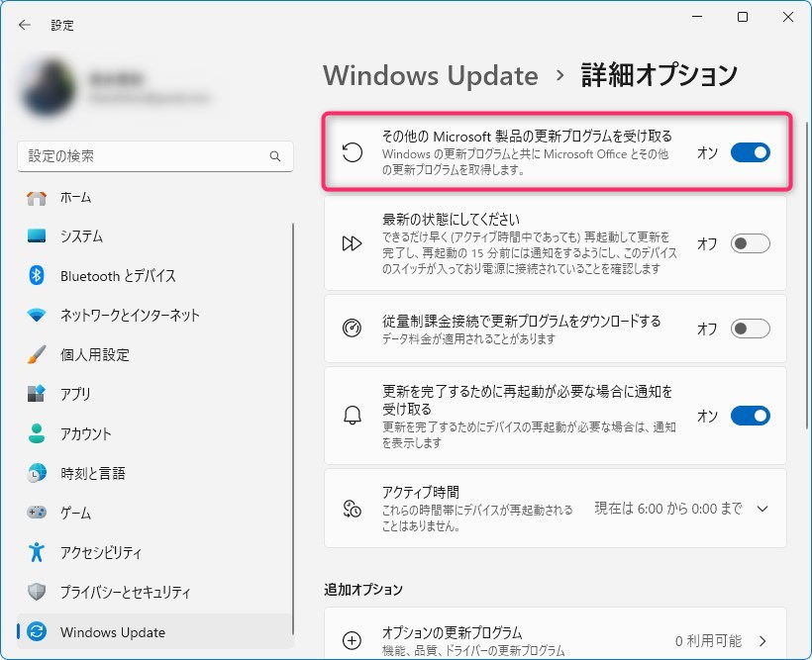
Task: Expand the アクティブ時間 chevron
Action: click(x=761, y=509)
